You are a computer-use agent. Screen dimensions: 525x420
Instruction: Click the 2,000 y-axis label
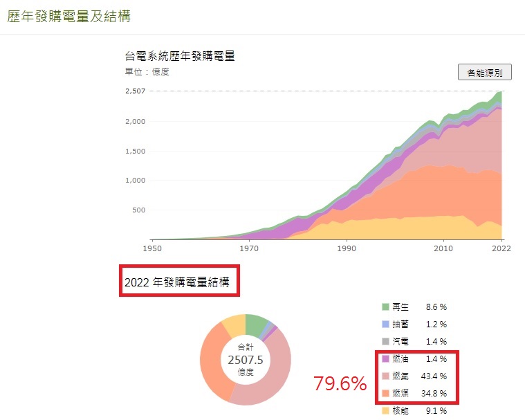[136, 121]
